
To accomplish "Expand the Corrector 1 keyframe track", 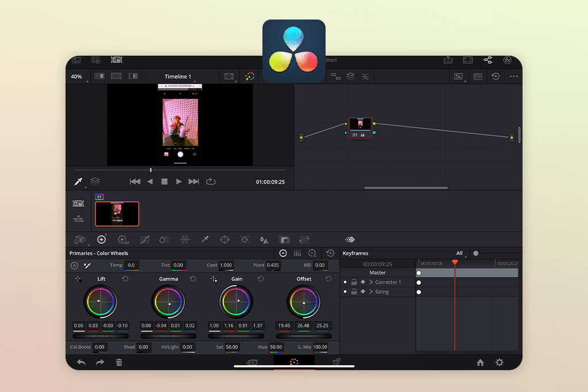I will coord(372,282).
